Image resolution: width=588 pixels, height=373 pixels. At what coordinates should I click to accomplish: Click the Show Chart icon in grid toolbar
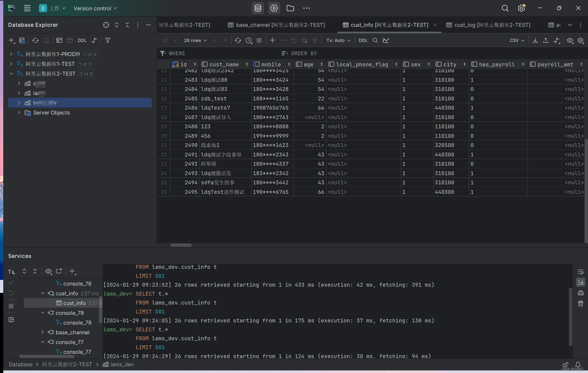(386, 40)
